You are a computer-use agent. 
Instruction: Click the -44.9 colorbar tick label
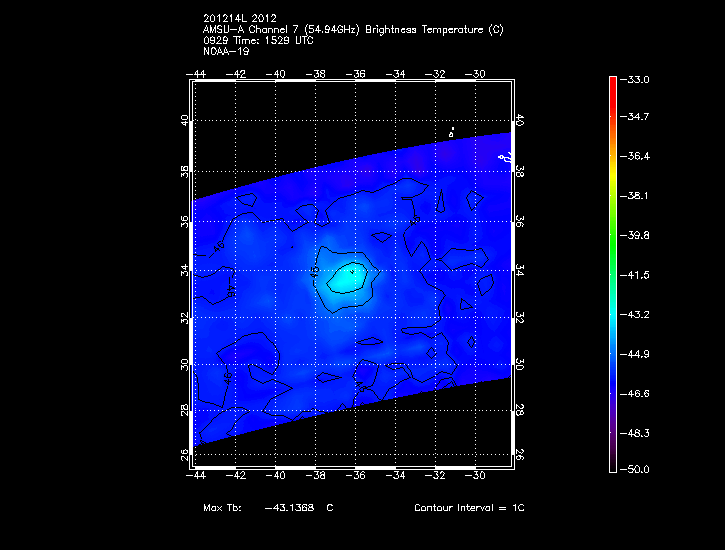point(637,353)
